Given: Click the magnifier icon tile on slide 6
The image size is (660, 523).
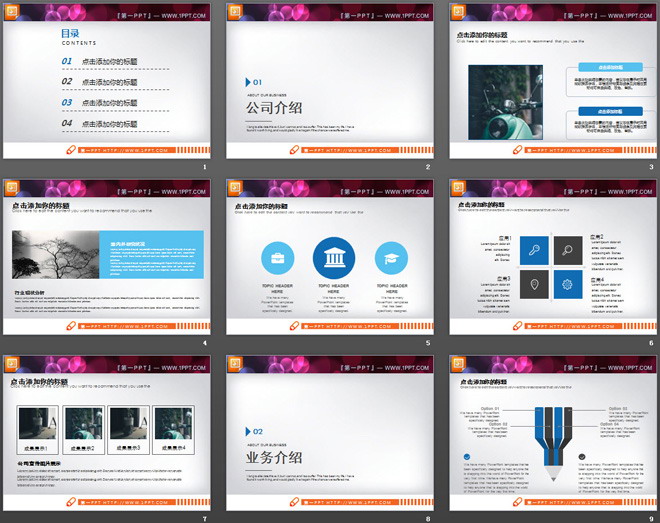Looking at the screenshot, I should pyautogui.click(x=568, y=251).
